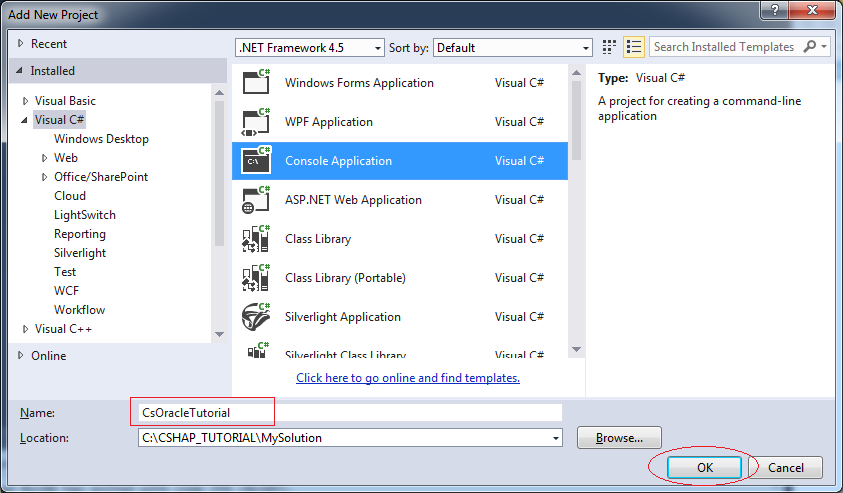Collapse the Visual C# node

[24, 120]
